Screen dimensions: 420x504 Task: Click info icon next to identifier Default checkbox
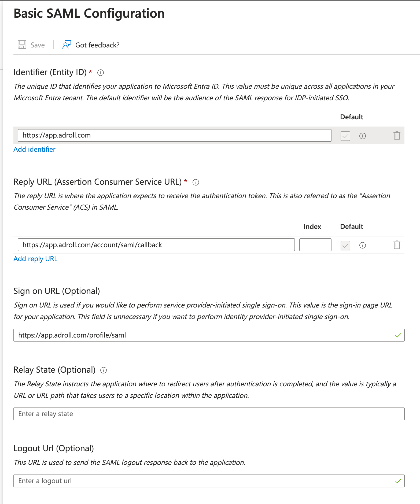362,136
